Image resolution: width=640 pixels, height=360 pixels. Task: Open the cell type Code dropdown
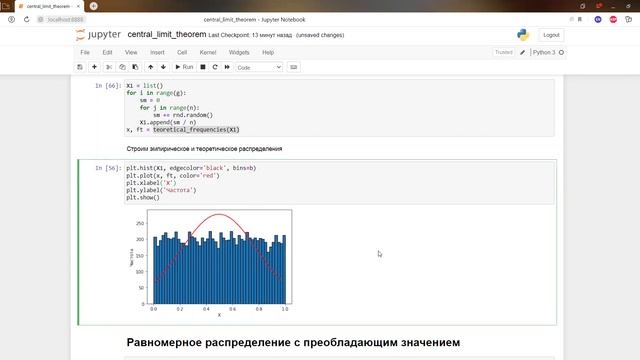pos(259,67)
